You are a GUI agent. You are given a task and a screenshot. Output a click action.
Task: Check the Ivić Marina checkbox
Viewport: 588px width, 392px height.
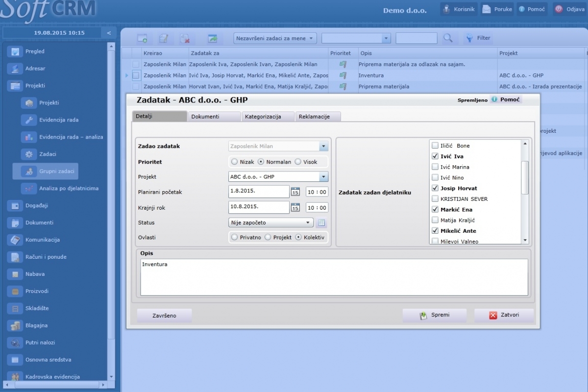pyautogui.click(x=435, y=167)
